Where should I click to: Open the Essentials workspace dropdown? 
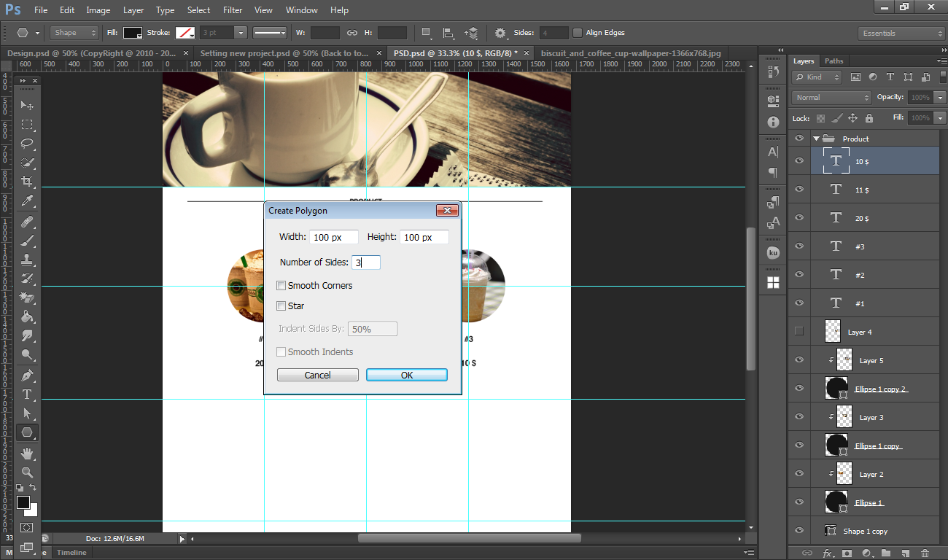pos(901,34)
